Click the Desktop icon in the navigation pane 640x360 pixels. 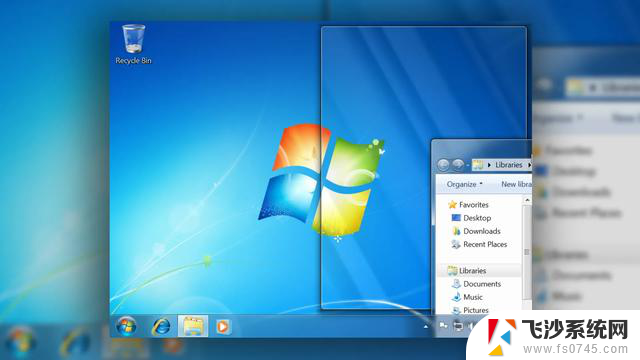click(x=456, y=218)
